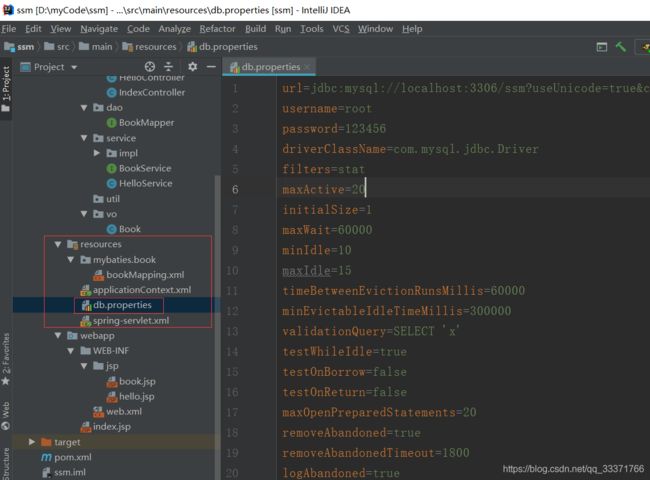Open the Build menu
650x480 pixels.
(x=255, y=29)
